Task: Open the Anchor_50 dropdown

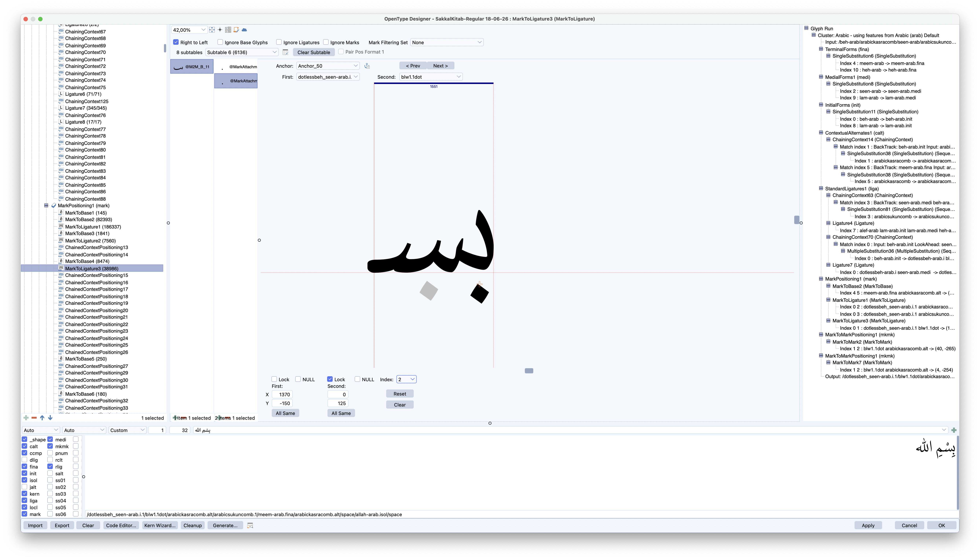Action: tap(328, 66)
